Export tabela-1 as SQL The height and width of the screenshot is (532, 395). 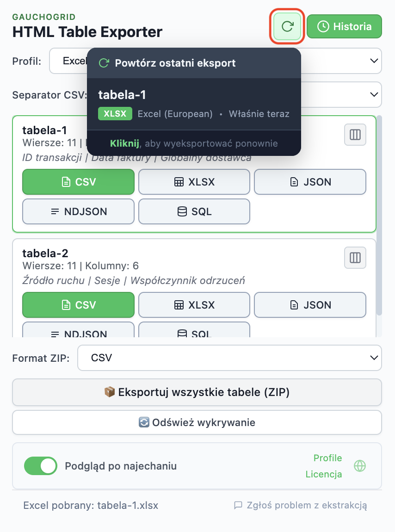(x=194, y=211)
